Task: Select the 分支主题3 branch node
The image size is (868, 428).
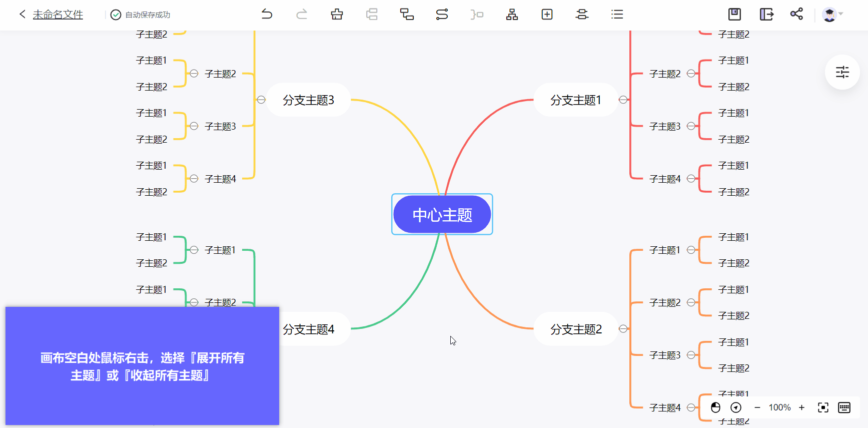Action: 308,100
